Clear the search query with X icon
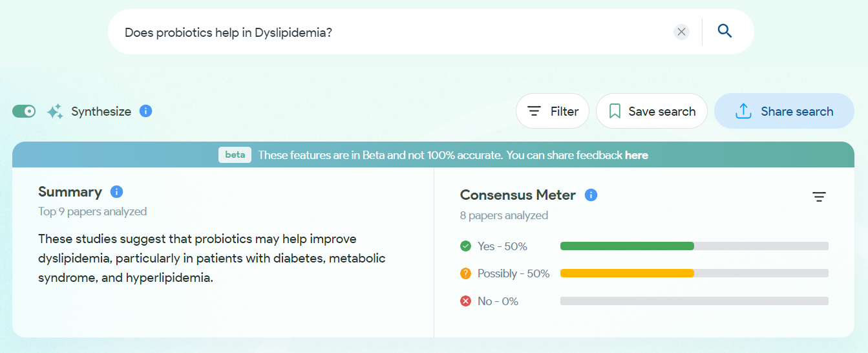The width and height of the screenshot is (868, 353). point(681,32)
